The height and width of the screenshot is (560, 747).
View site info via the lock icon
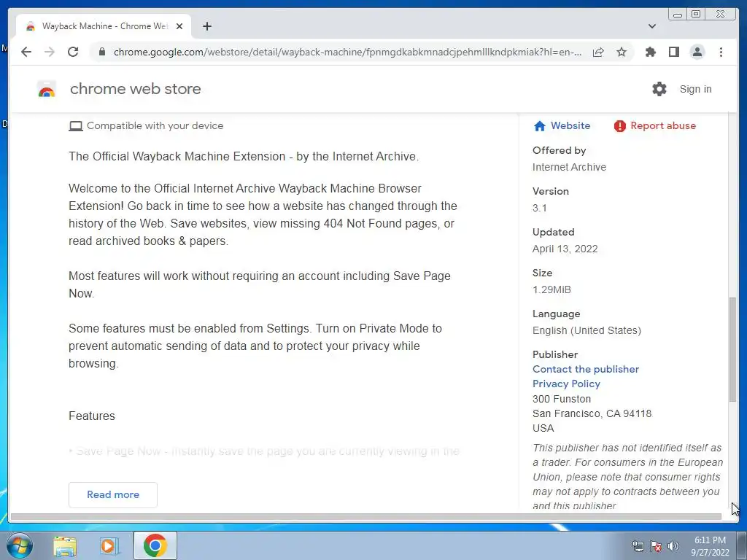(x=101, y=52)
